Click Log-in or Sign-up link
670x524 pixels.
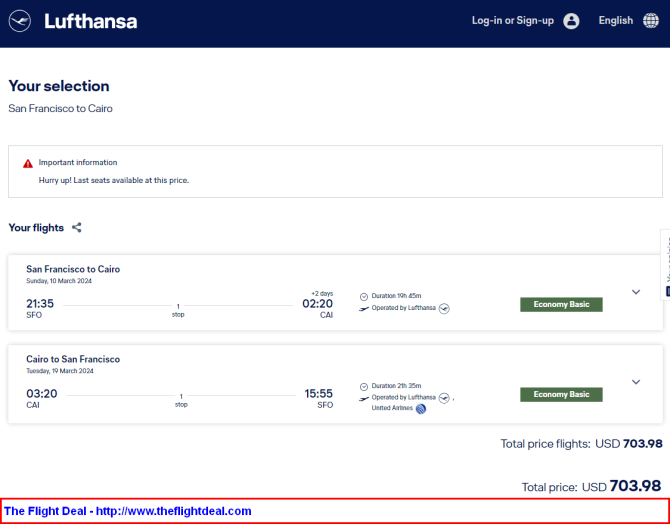pyautogui.click(x=513, y=21)
